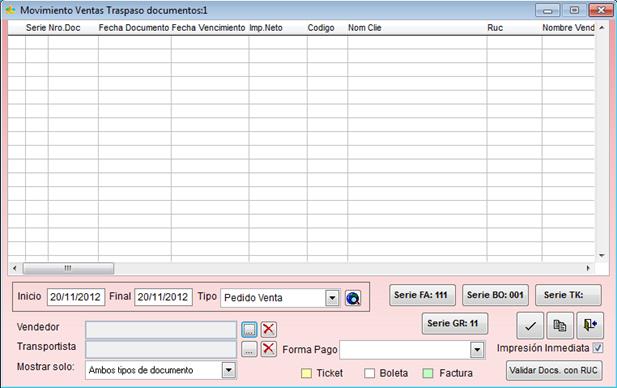Click the horizontal scrollbar left arrow
This screenshot has height=388, width=617.
pos(15,268)
